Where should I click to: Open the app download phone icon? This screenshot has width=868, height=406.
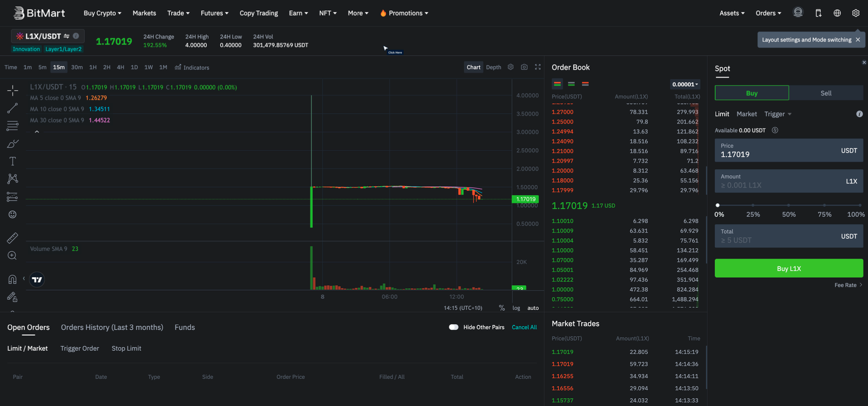click(818, 13)
